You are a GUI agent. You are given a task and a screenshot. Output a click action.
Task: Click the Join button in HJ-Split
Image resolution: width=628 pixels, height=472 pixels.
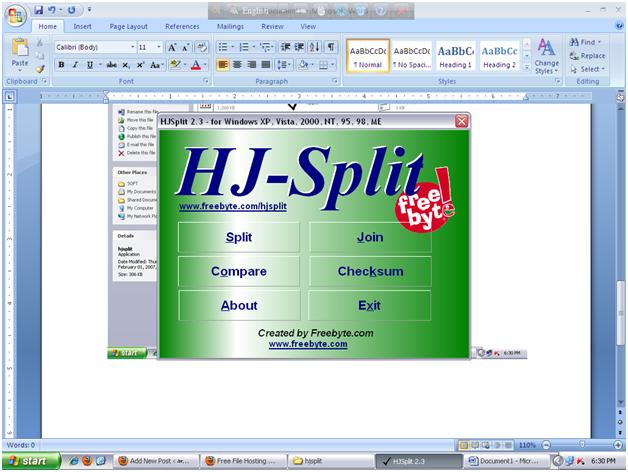pos(370,237)
